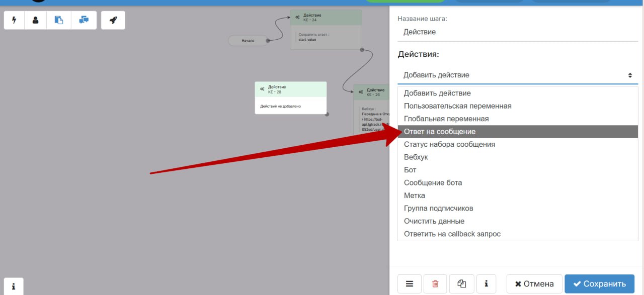Click the rocket launch icon
The width and height of the screenshot is (644, 295).
click(x=113, y=20)
